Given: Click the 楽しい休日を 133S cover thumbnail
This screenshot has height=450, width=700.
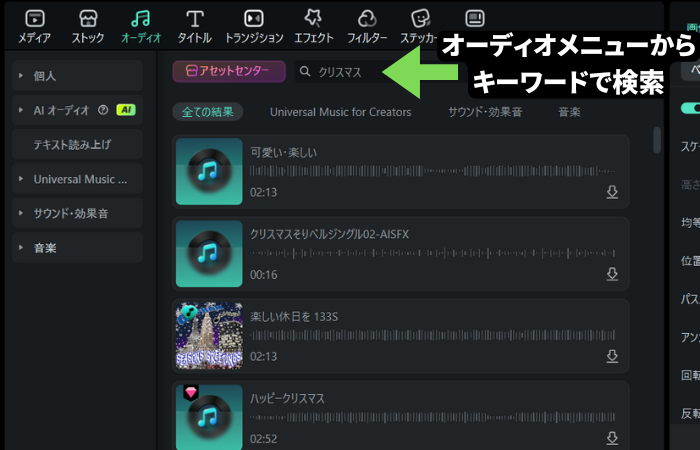Looking at the screenshot, I should pyautogui.click(x=209, y=336).
